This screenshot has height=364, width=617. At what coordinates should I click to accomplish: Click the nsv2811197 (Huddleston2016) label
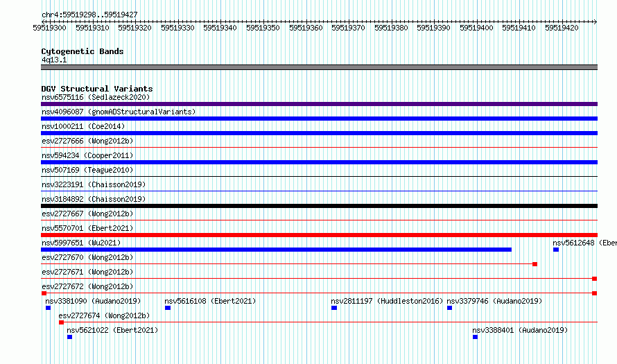(x=387, y=301)
